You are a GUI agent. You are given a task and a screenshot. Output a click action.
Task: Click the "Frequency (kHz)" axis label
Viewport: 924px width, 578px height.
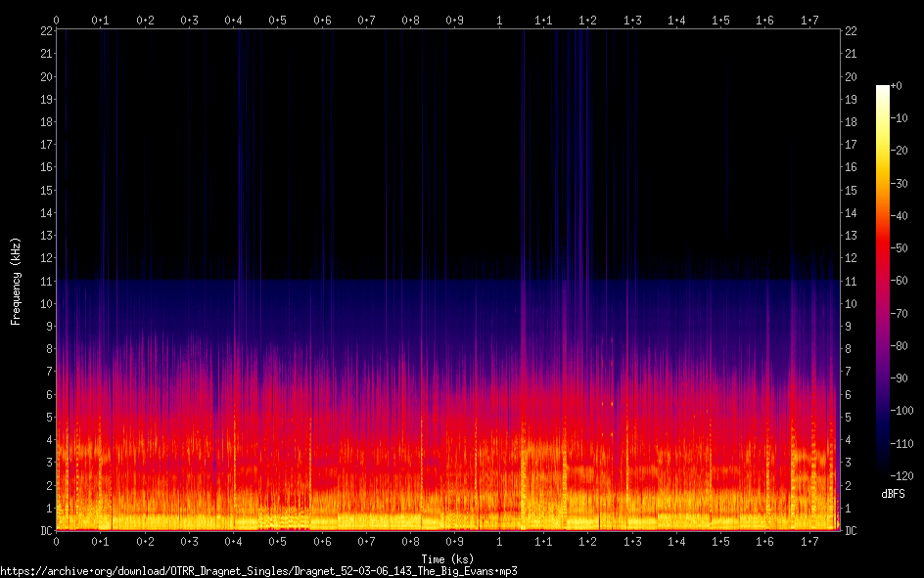click(16, 281)
